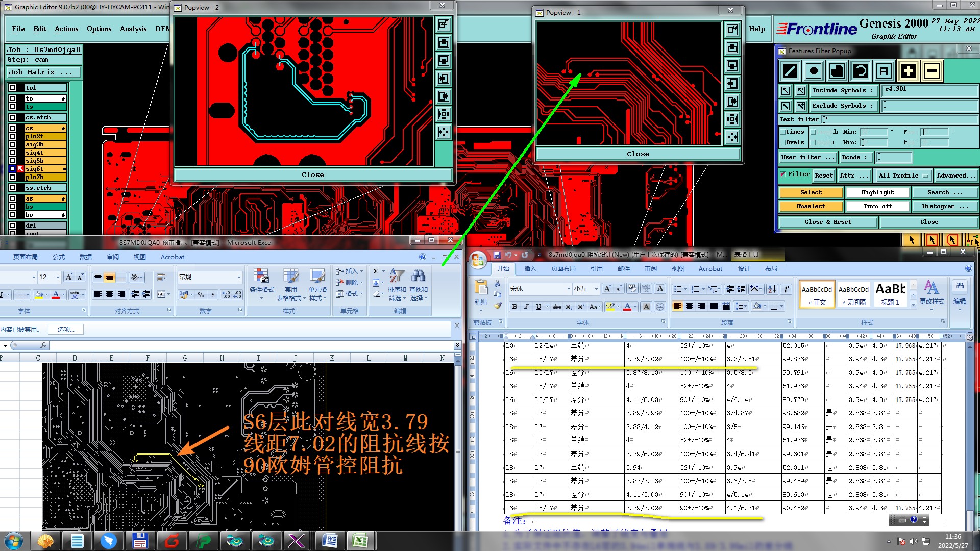Click the pick arrow icon beside Include Symbols
The height and width of the screenshot is (551, 980).
pos(786,91)
